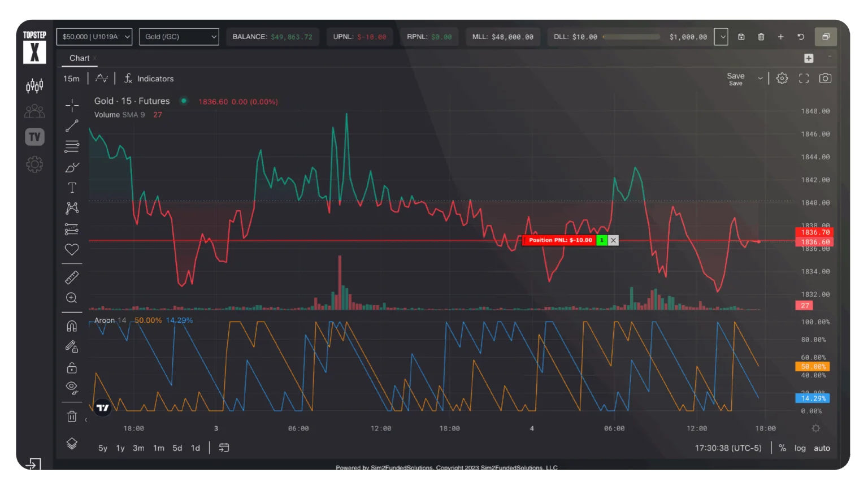Toggle lock all drawing tools
Viewport: 868px width, 490px height.
[72, 368]
